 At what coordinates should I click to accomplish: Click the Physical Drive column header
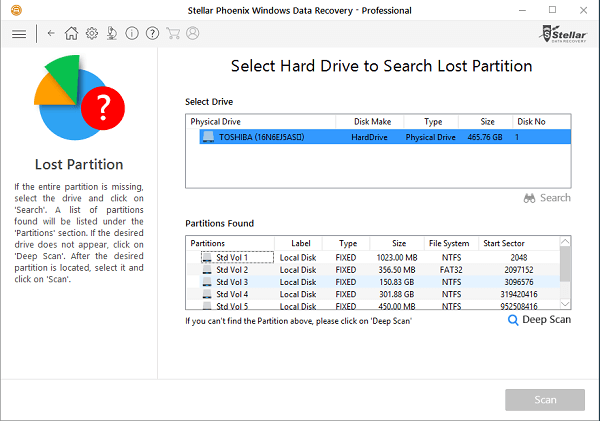(x=261, y=122)
